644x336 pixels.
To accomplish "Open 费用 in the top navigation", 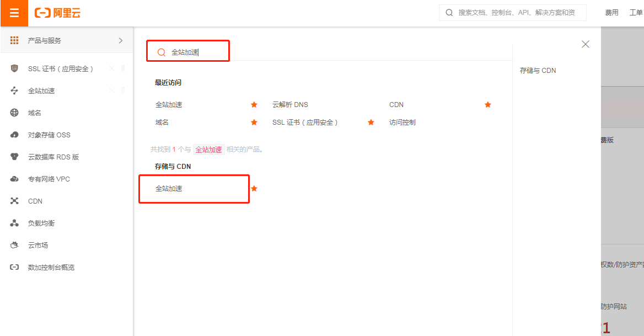I will point(611,13).
